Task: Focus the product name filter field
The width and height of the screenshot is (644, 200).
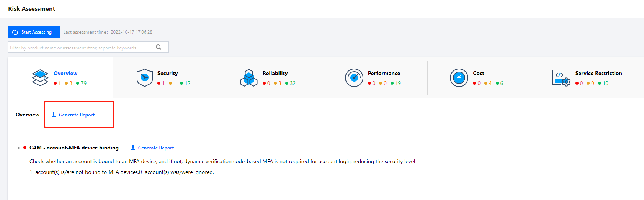Action: click(80, 48)
